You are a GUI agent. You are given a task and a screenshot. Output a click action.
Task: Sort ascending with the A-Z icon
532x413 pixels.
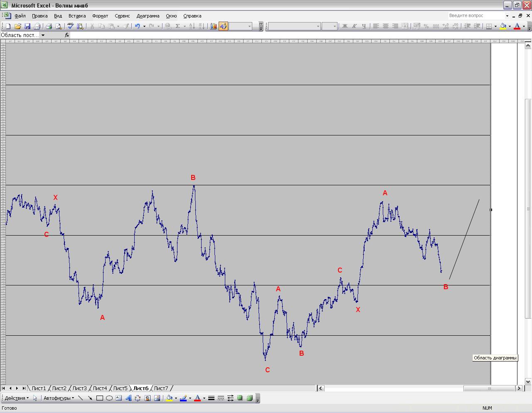[192, 26]
